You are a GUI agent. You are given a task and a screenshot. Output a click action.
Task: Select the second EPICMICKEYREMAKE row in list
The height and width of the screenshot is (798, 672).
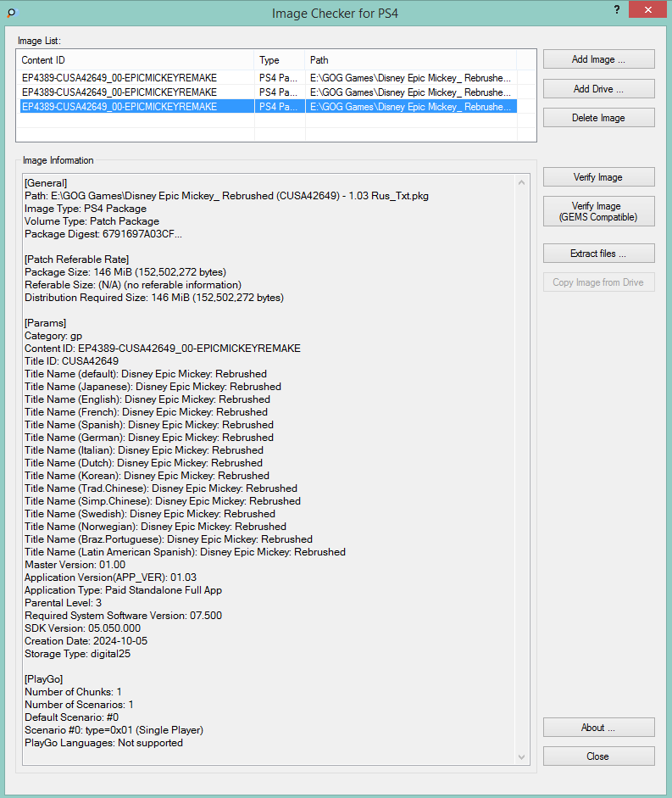[x=268, y=92]
